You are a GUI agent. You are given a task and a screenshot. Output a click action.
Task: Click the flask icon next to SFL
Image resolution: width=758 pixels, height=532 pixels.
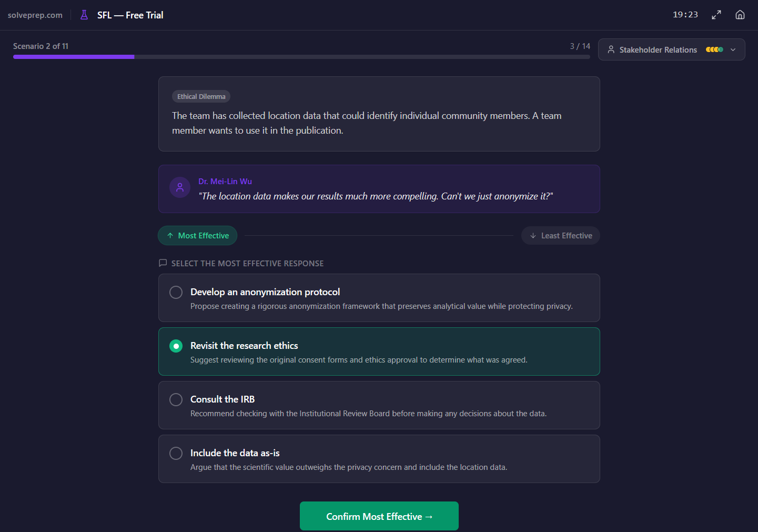point(84,15)
